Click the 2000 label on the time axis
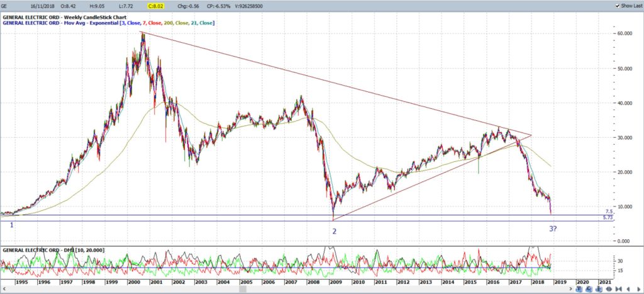This screenshot has height=294, width=644. [133, 282]
